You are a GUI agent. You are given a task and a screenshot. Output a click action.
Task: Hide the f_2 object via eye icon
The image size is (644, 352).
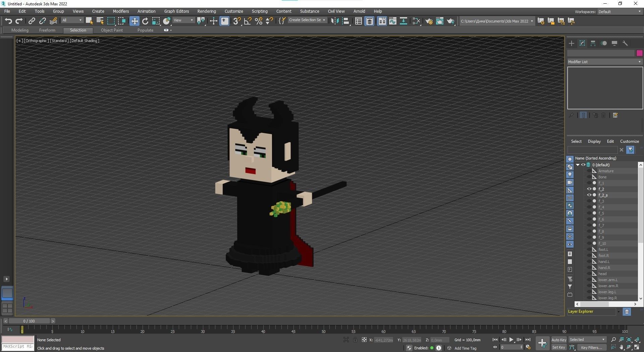tap(589, 189)
